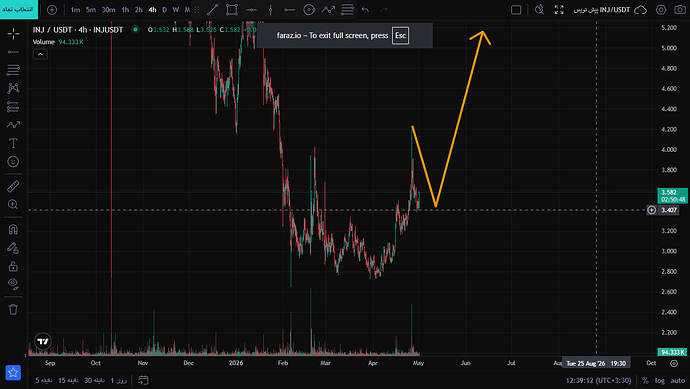Toggle magnet mode in left sidebar

click(x=13, y=229)
